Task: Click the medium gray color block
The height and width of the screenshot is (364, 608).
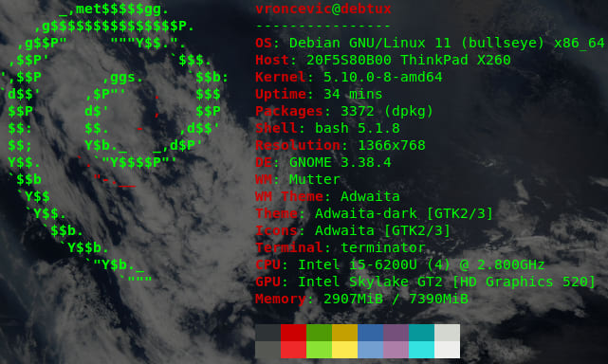Action: point(267,350)
